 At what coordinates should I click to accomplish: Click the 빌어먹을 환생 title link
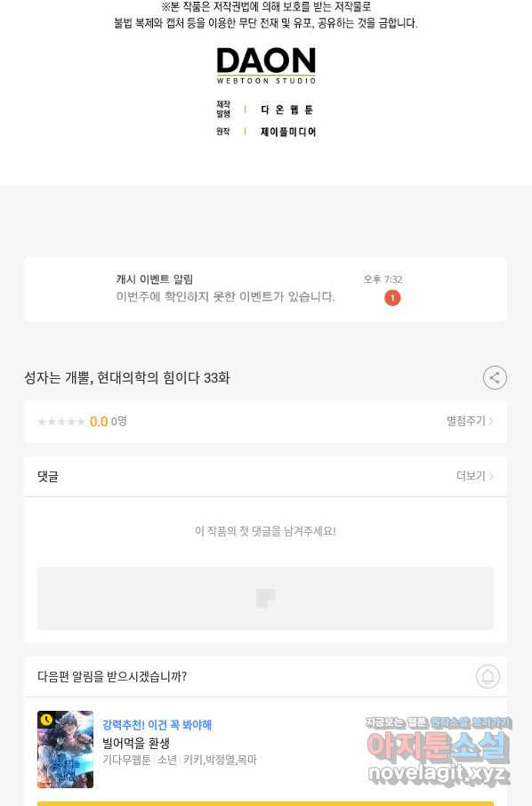pyautogui.click(x=136, y=743)
